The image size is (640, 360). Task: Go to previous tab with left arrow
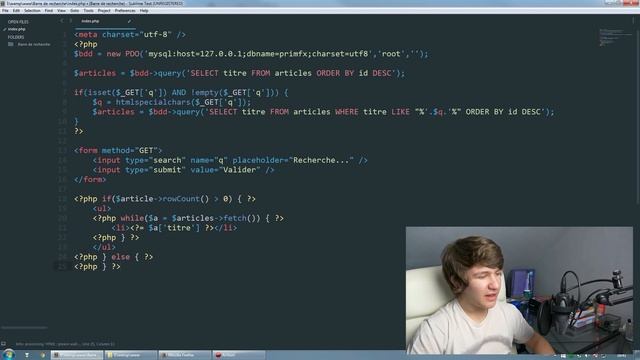point(62,21)
